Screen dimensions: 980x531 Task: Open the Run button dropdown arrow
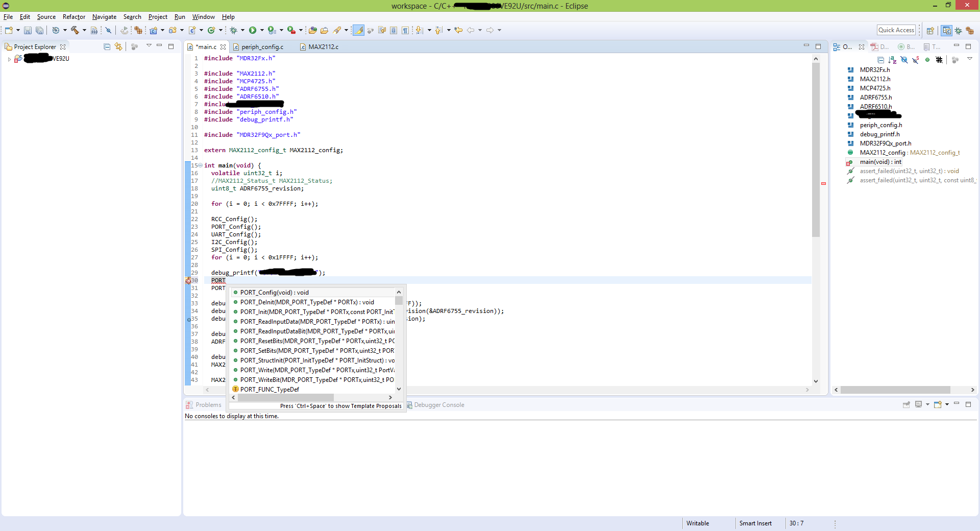tap(262, 30)
